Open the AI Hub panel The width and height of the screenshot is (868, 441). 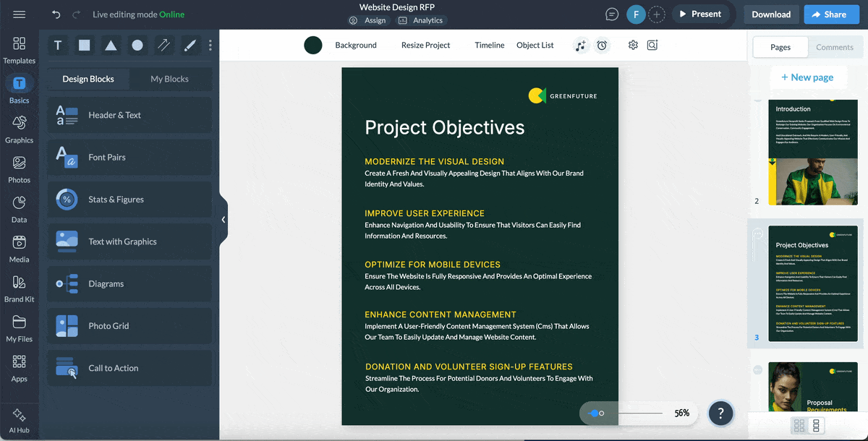point(20,418)
